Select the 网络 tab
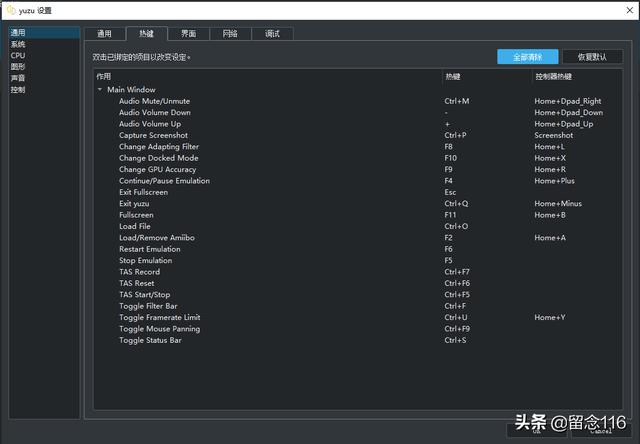Image resolution: width=640 pixels, height=444 pixels. 230,33
